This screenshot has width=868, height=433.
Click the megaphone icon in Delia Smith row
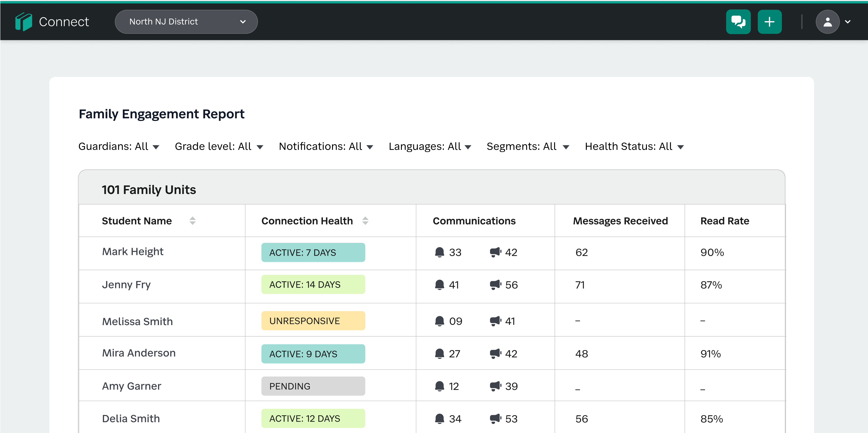496,419
